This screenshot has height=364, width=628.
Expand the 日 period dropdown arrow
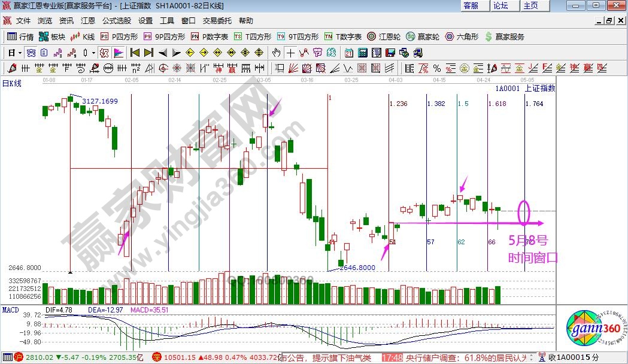tap(19, 52)
